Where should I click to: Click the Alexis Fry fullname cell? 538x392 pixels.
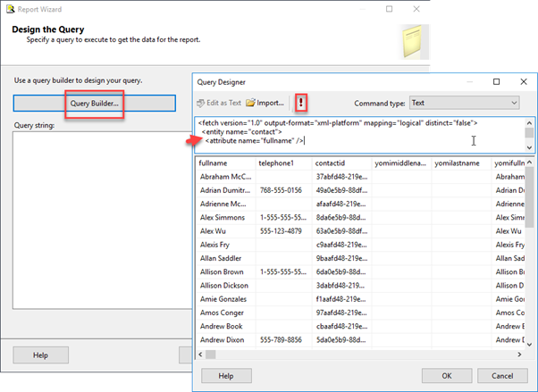coord(226,245)
